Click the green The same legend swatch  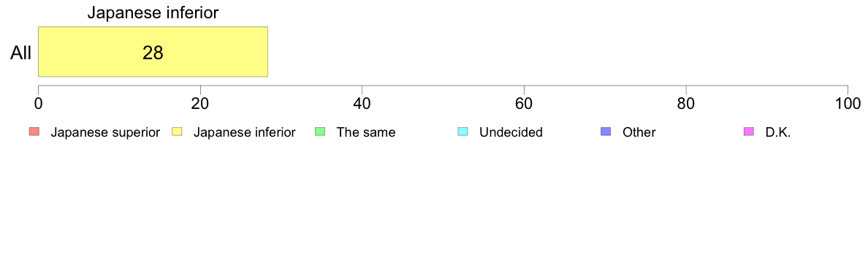[x=320, y=132]
